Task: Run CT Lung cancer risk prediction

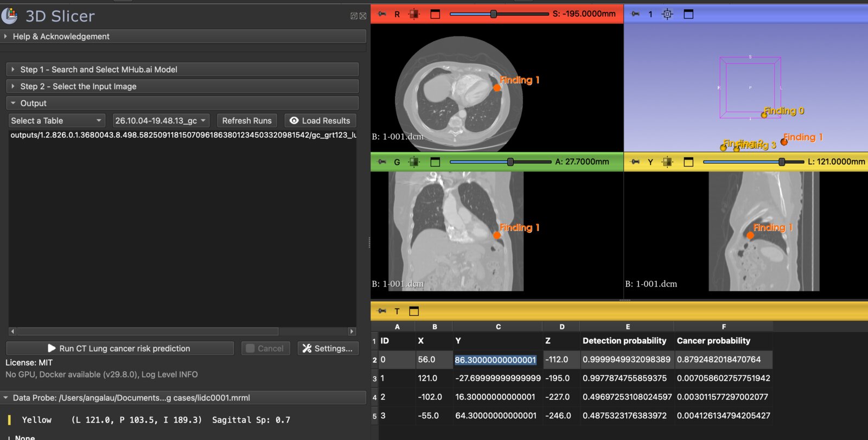Action: (120, 348)
